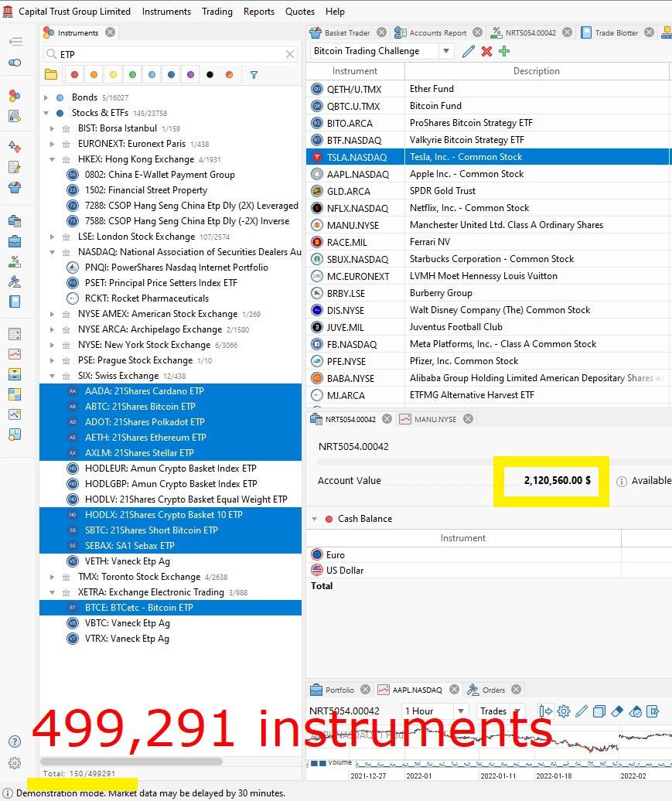Expand TMX: Toronto Stock Exchange node
Screen dimensions: 672x801
pyautogui.click(x=52, y=577)
